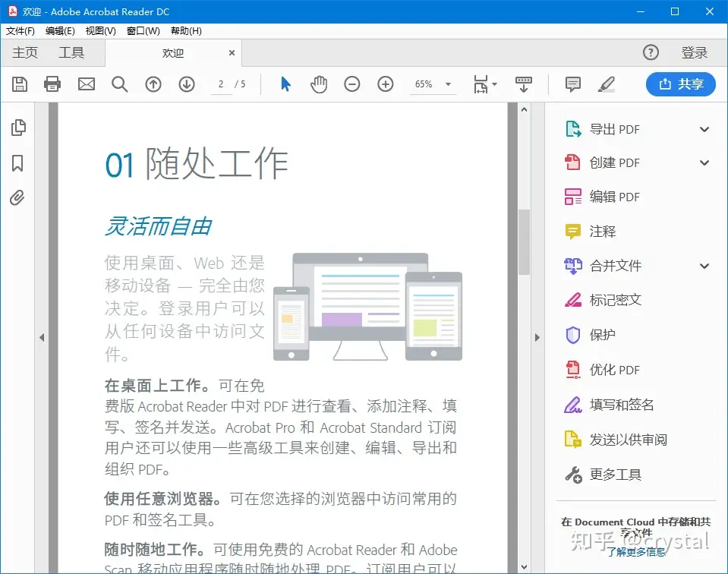
Task: Click the 了解更多信息 link
Action: tap(636, 552)
